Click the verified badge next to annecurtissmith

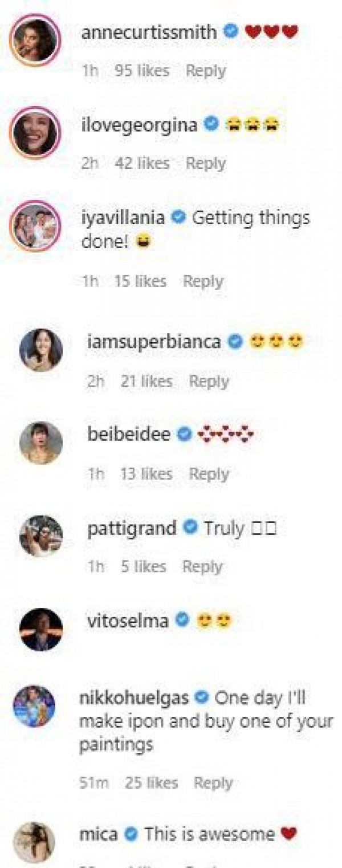click(231, 33)
